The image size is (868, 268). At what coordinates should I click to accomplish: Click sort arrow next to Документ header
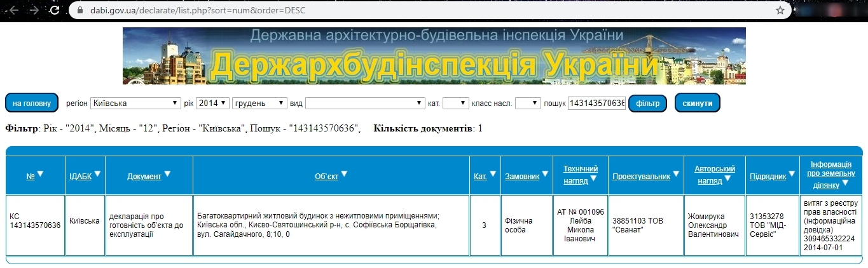tap(167, 174)
